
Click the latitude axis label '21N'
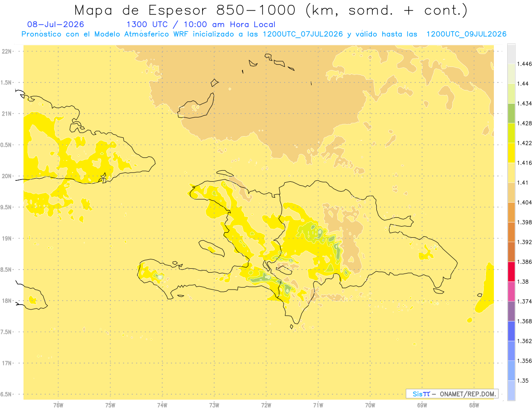click(x=7, y=114)
